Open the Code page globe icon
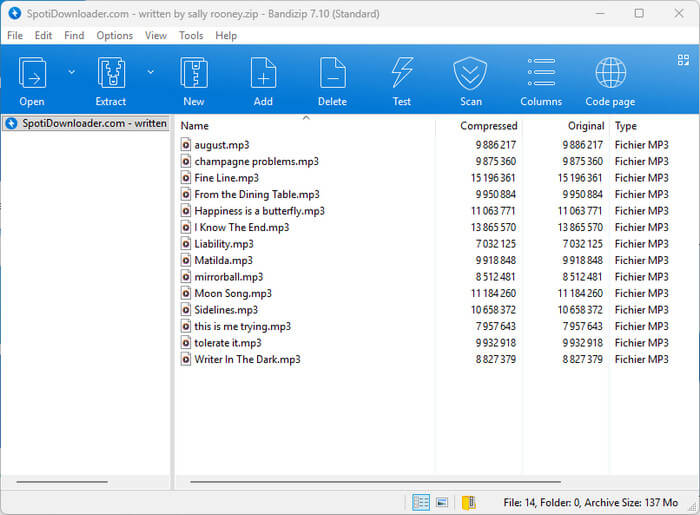The image size is (700, 515). [x=610, y=73]
